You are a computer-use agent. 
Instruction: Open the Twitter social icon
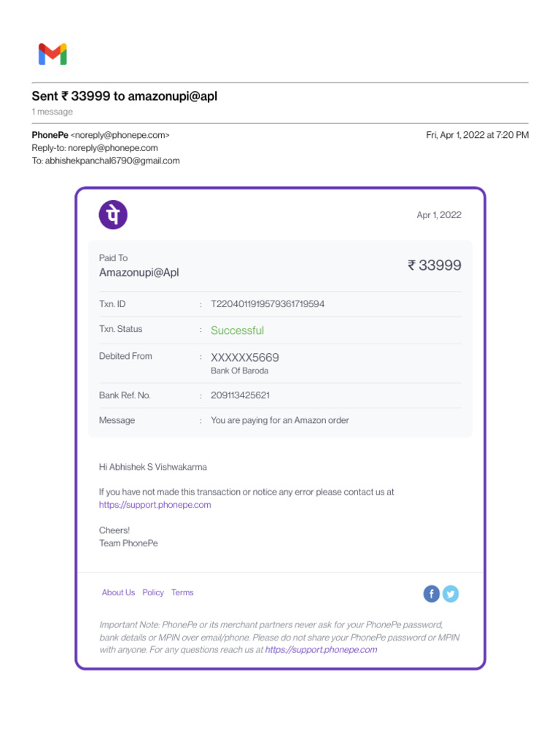pyautogui.click(x=451, y=594)
